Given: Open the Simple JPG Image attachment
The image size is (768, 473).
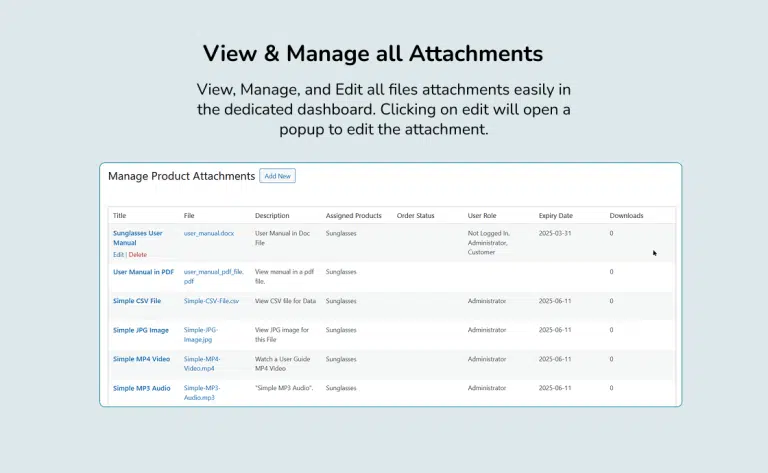Looking at the screenshot, I should click(141, 330).
